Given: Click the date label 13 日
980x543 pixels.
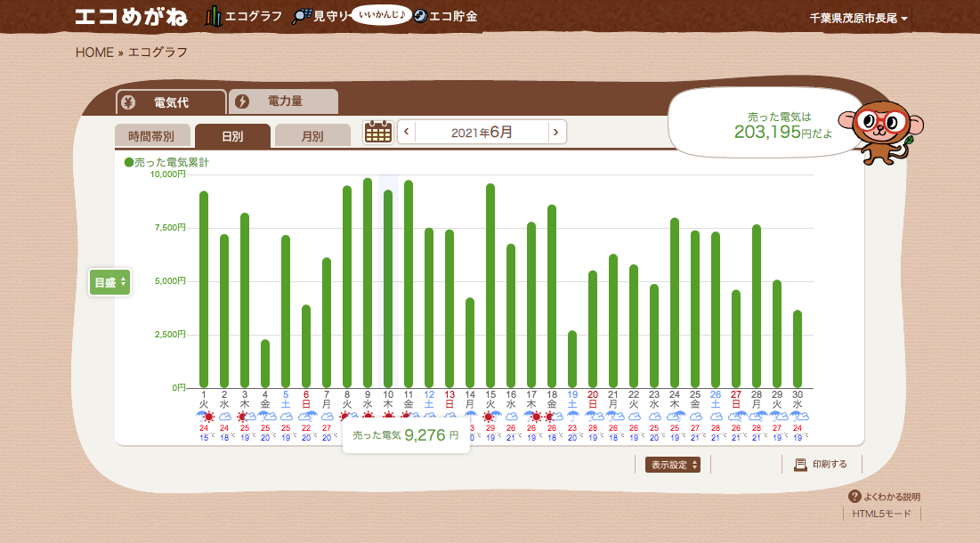Looking at the screenshot, I should tap(450, 400).
